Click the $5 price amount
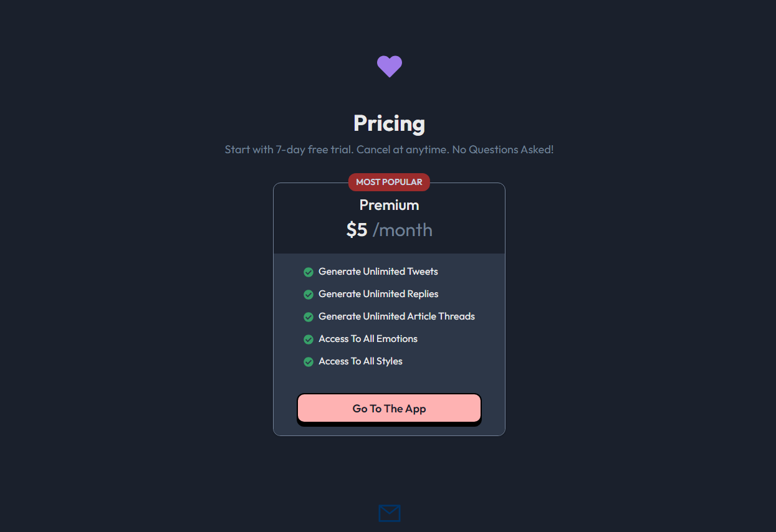Screen dimensions: 776x532 coord(357,230)
